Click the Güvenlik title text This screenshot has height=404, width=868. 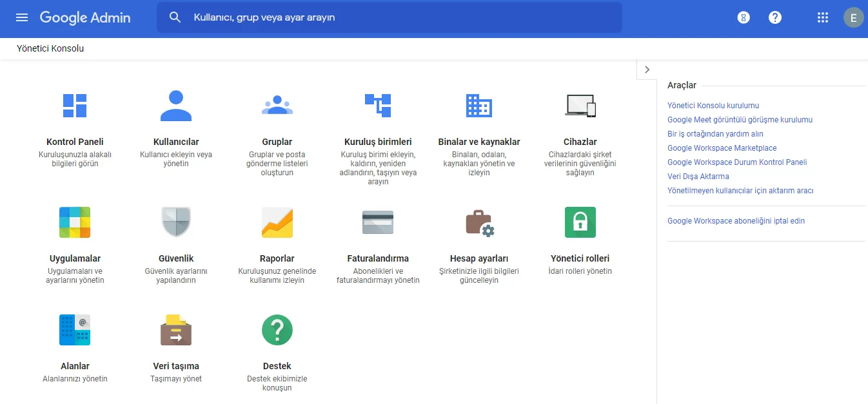(176, 258)
